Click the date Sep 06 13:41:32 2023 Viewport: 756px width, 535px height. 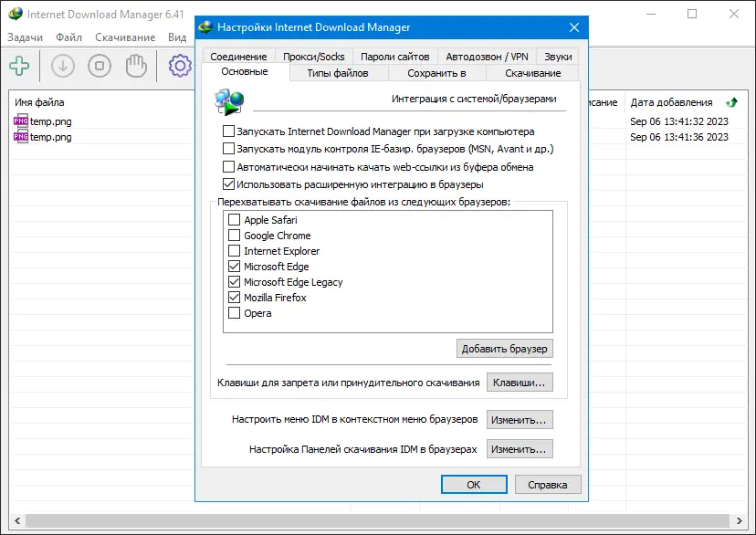coord(679,121)
